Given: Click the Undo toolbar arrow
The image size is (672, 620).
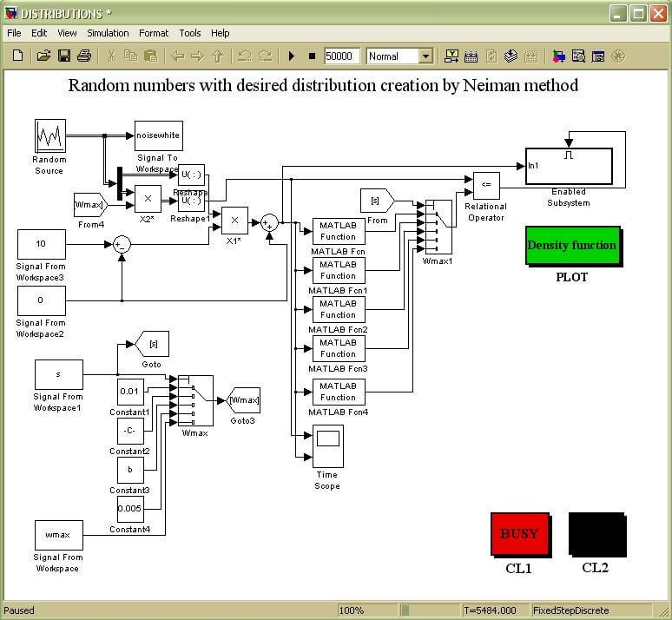Looking at the screenshot, I should pos(244,56).
